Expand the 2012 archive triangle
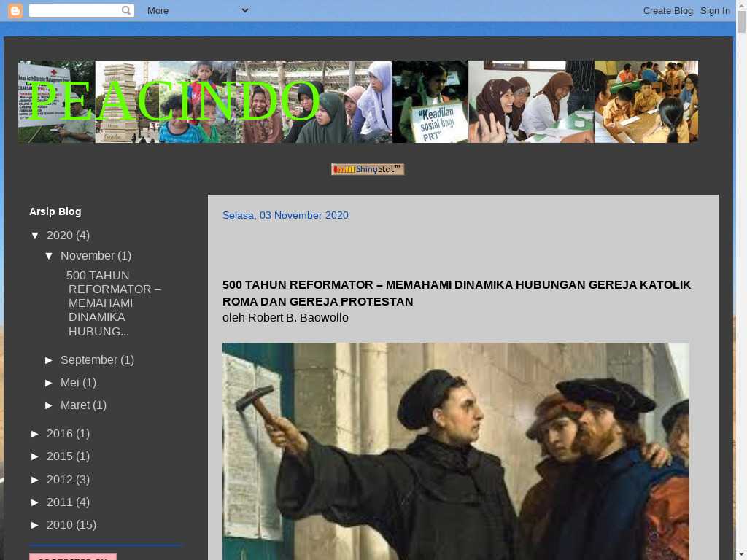 coord(35,480)
